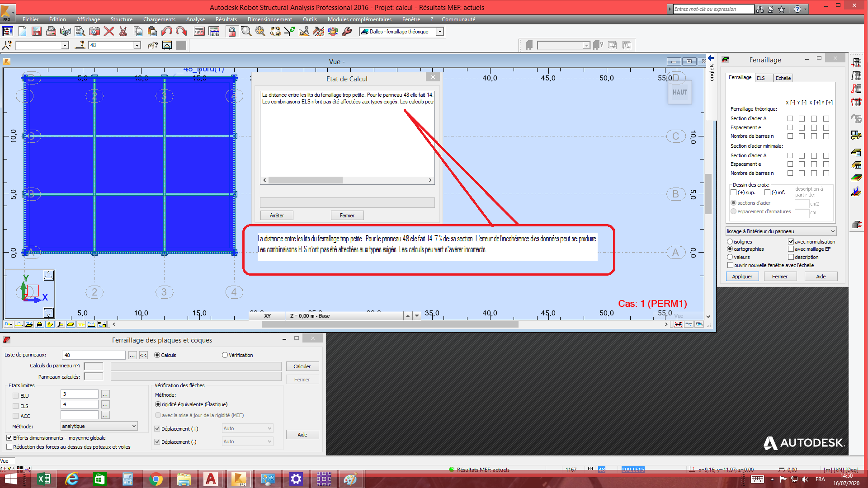Expand the node selection combo box
Screen dimensions: 868x488
click(65, 45)
